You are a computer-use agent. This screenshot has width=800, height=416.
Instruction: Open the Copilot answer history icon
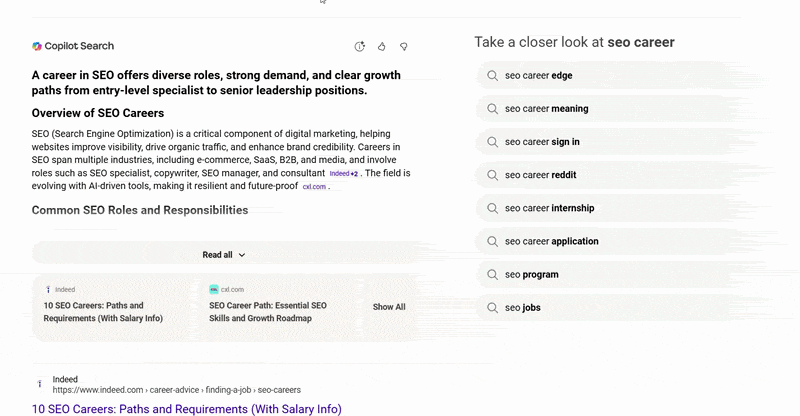click(x=360, y=46)
